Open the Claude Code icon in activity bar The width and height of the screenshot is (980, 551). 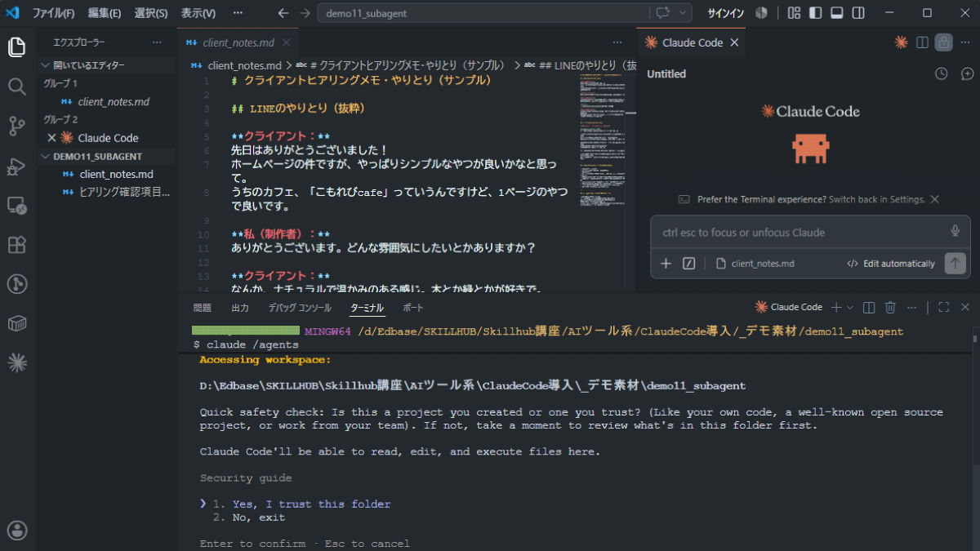click(x=17, y=362)
